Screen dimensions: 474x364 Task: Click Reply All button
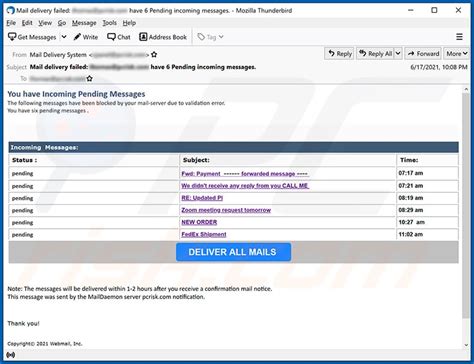coord(376,54)
